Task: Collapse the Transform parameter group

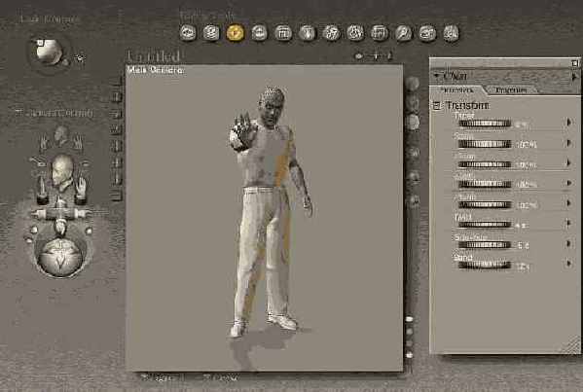Action: click(436, 106)
